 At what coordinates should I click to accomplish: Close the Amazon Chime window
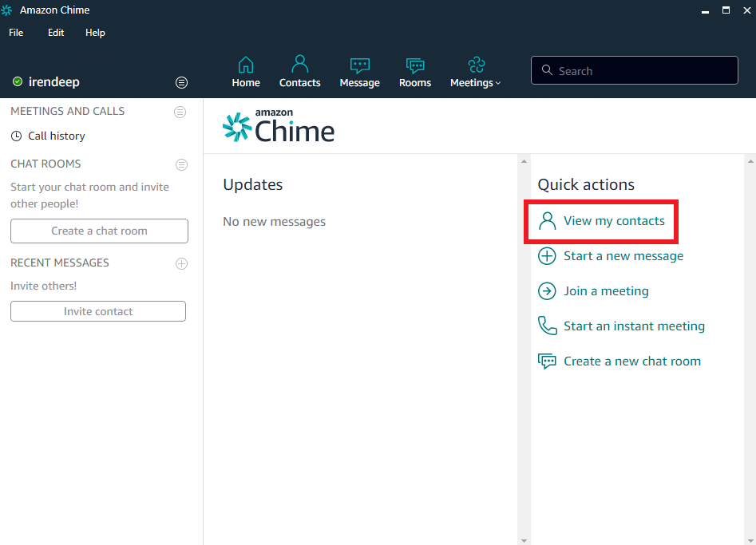click(747, 10)
